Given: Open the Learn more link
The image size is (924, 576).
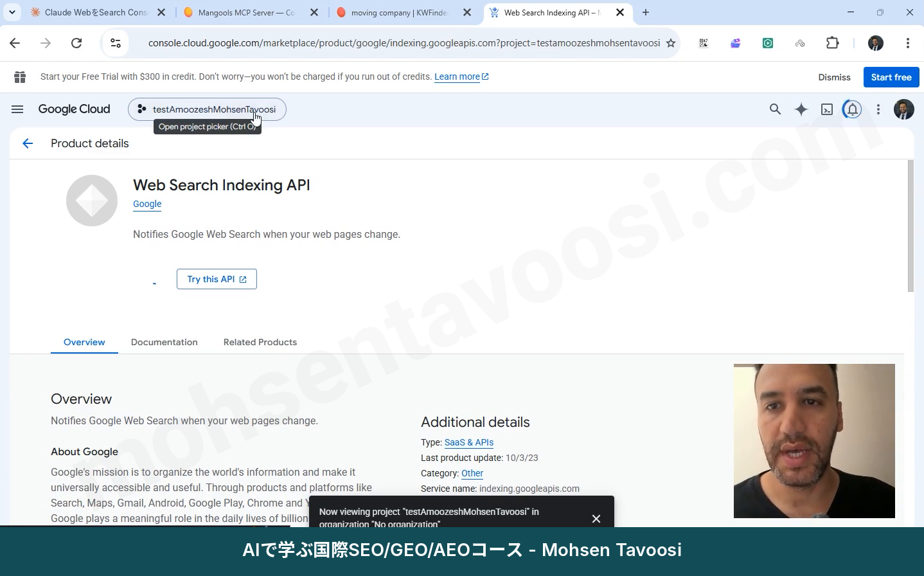Looking at the screenshot, I should tap(461, 76).
